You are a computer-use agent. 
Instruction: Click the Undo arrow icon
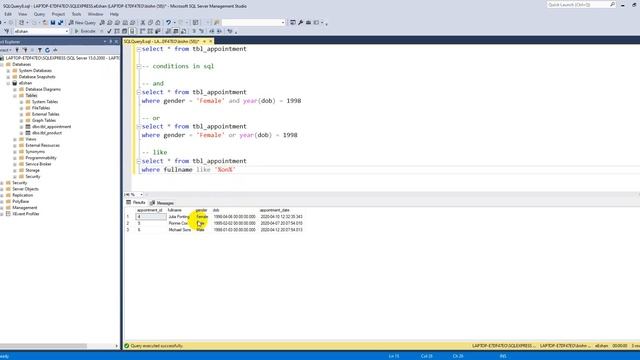tap(168, 22)
